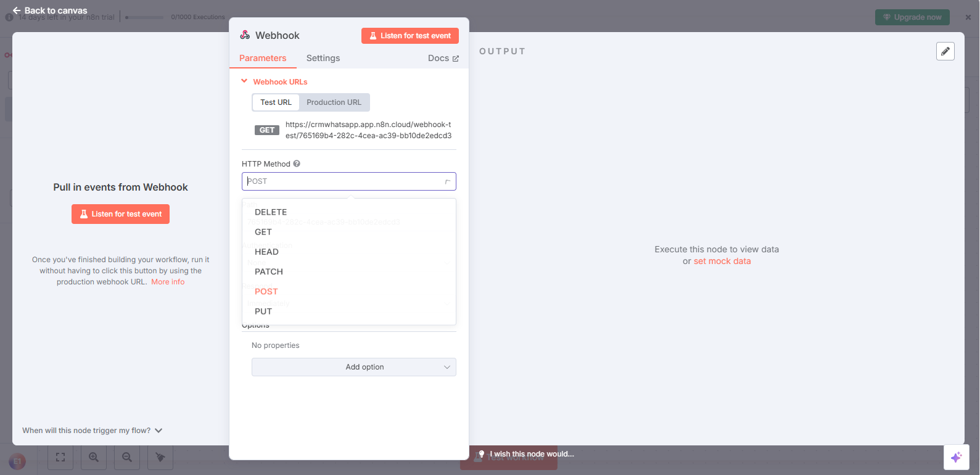This screenshot has width=980, height=475.
Task: Click the Upgrade now button
Action: (x=912, y=17)
